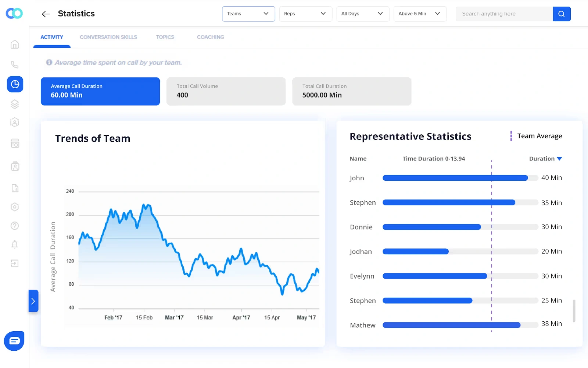This screenshot has height=368, width=588.
Task: Click Donnie's 30 Min value
Action: (552, 227)
